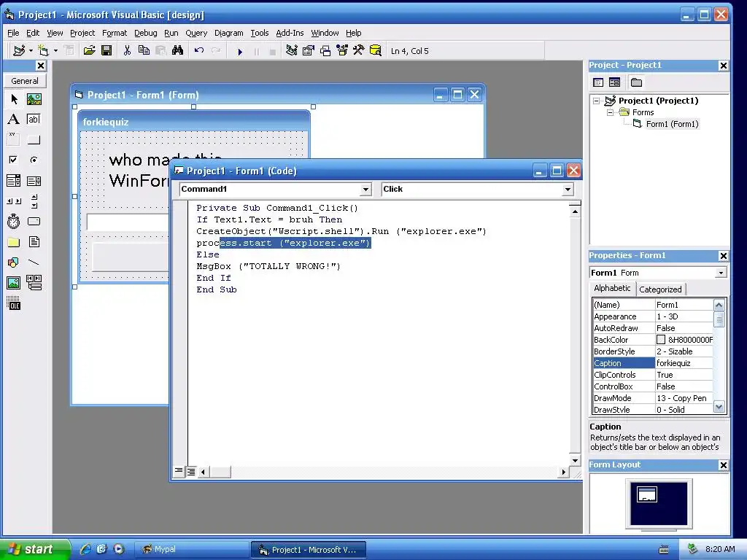Open the Click procedure dropdown
Screen dimensions: 747x560
coord(568,190)
